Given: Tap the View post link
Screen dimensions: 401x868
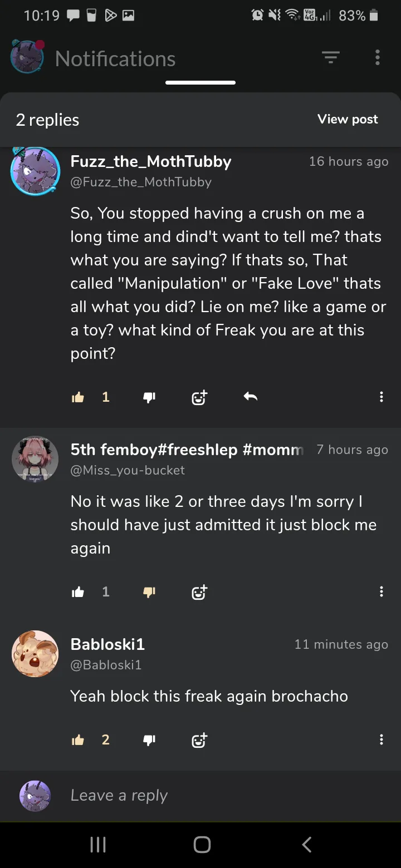Looking at the screenshot, I should [348, 119].
